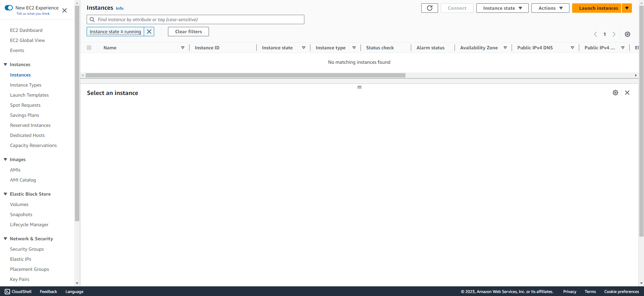Open Security Groups page
This screenshot has height=296, width=644.
tap(27, 249)
